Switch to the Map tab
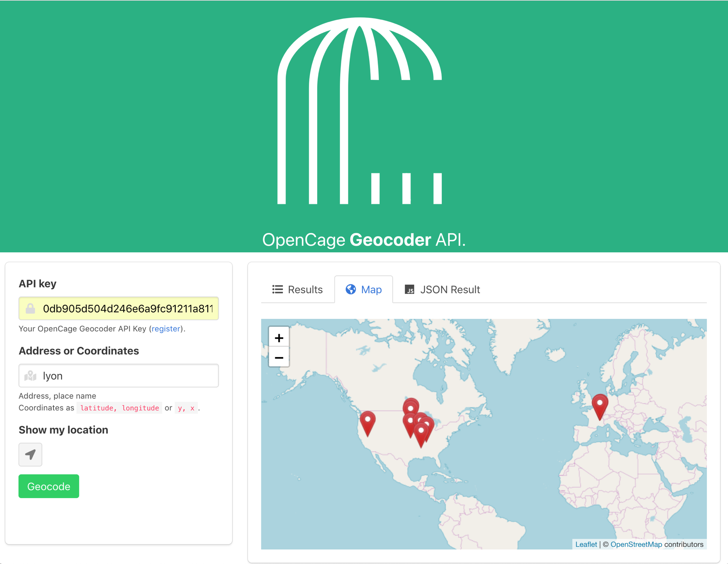The width and height of the screenshot is (728, 564). point(364,289)
